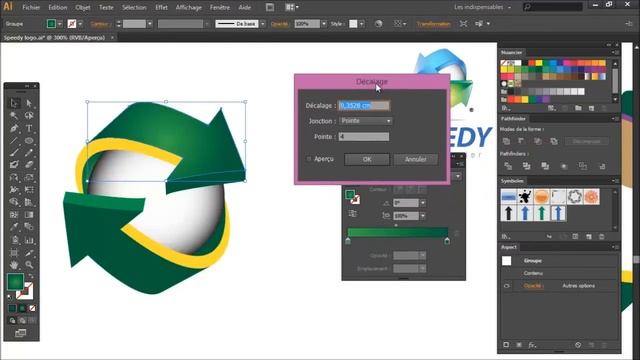Toggle the Opacité eye visibility in Aspect panel
This screenshot has height=360, width=640.
[507, 286]
